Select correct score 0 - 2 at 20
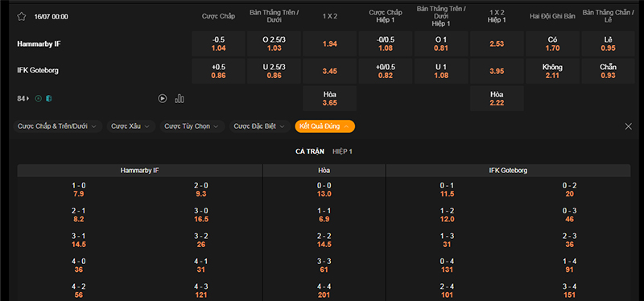The image size is (644, 301). click(570, 190)
